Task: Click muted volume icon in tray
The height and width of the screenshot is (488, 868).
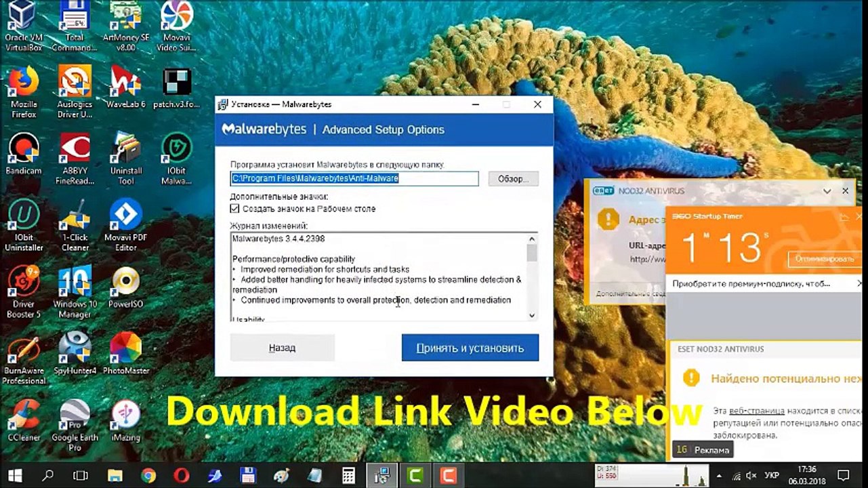Action: (x=751, y=475)
